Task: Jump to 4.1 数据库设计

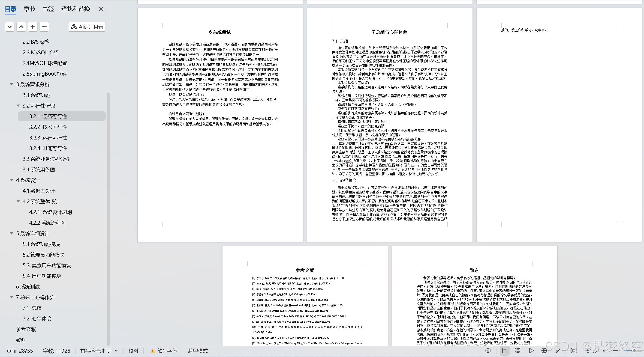Action: [x=39, y=191]
